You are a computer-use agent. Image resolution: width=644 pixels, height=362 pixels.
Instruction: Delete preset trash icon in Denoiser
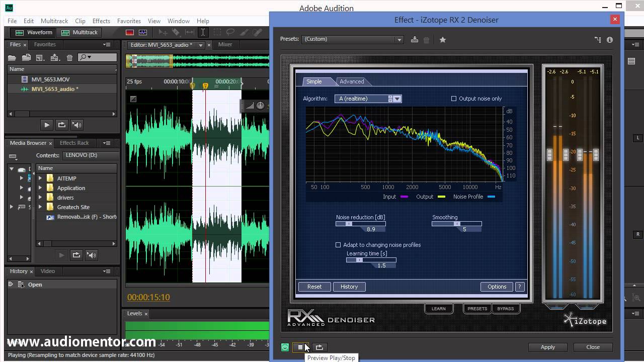[x=427, y=40]
